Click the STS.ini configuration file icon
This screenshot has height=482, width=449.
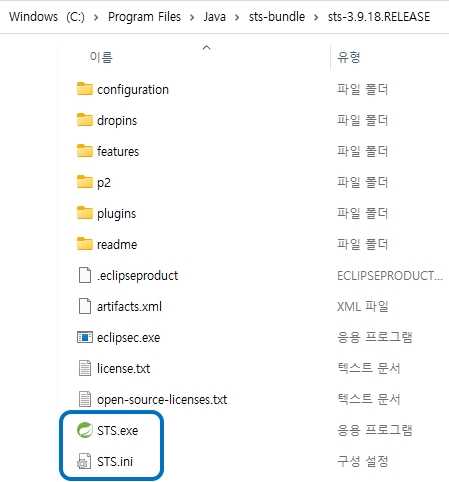tap(84, 461)
